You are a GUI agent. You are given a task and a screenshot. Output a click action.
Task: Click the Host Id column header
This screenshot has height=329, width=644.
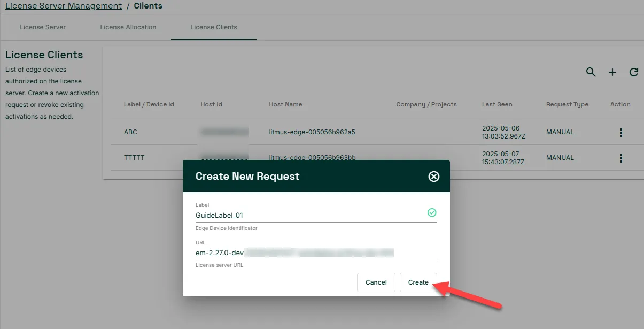coord(212,104)
